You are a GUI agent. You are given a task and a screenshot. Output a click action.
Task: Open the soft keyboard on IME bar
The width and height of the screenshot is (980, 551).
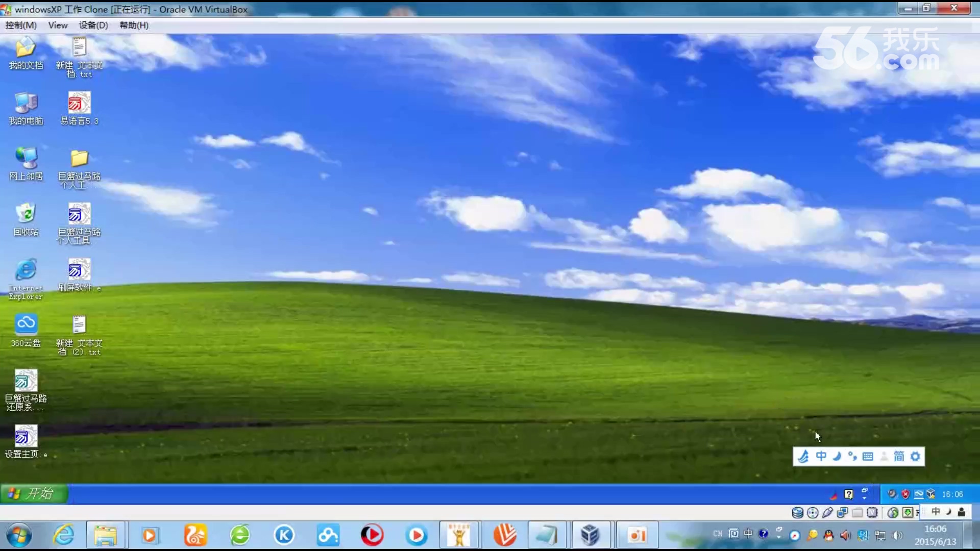pos(868,456)
